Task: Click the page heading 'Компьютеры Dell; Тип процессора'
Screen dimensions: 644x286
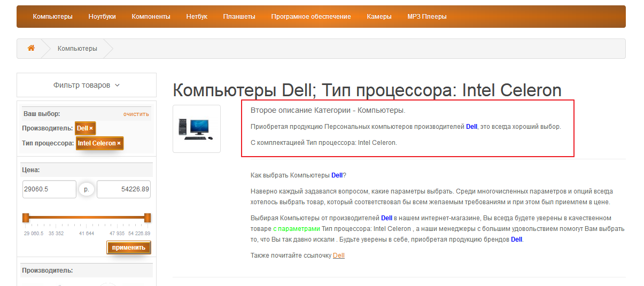Action: coord(367,90)
